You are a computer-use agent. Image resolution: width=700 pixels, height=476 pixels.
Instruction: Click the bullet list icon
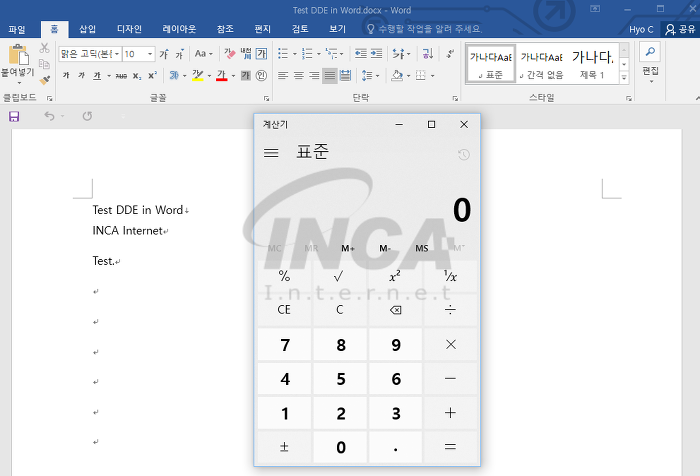tap(283, 54)
